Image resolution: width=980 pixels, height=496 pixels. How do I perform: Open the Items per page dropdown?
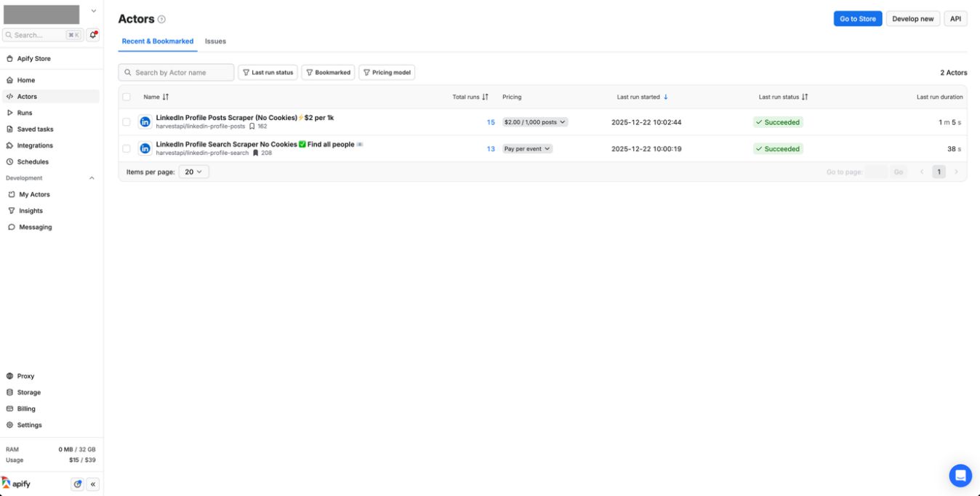coord(193,171)
